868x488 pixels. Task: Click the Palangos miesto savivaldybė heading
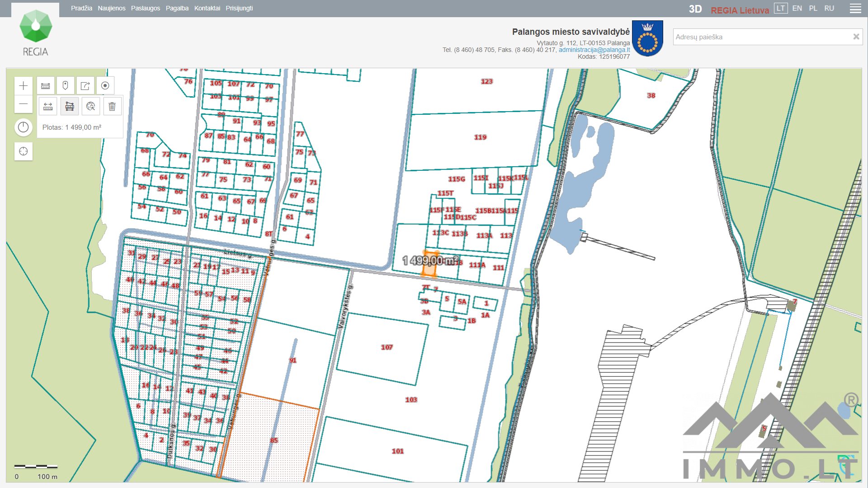[x=571, y=32]
